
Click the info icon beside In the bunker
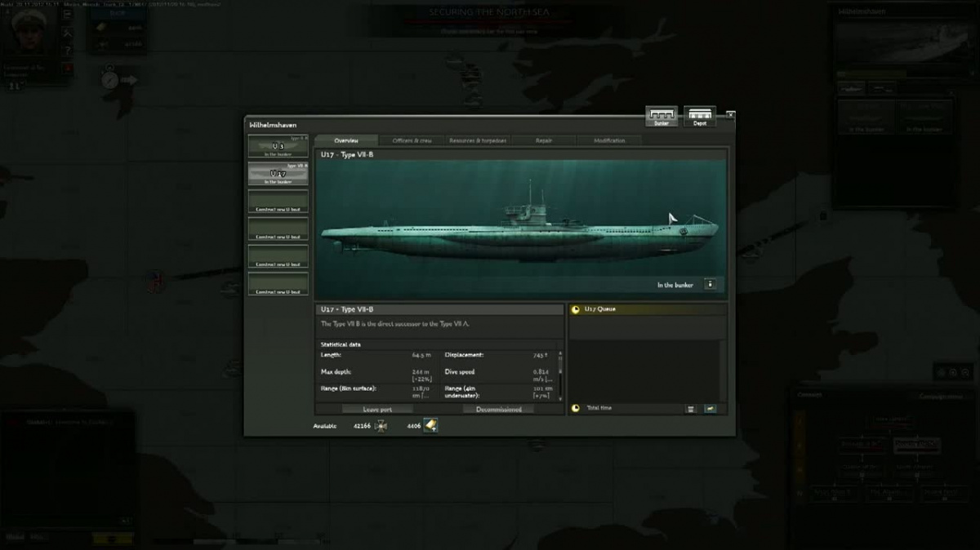710,285
